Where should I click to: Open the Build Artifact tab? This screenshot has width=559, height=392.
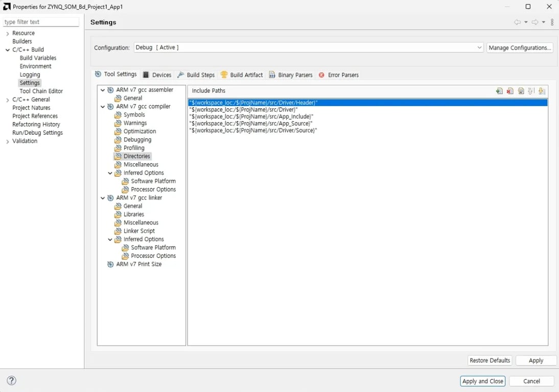click(242, 75)
